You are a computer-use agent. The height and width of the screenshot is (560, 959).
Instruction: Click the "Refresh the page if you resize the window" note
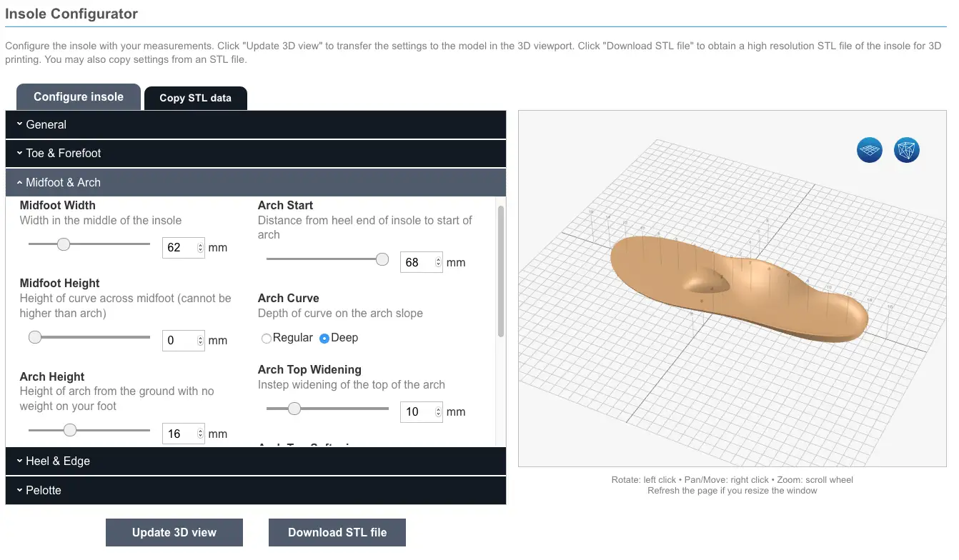pos(732,491)
